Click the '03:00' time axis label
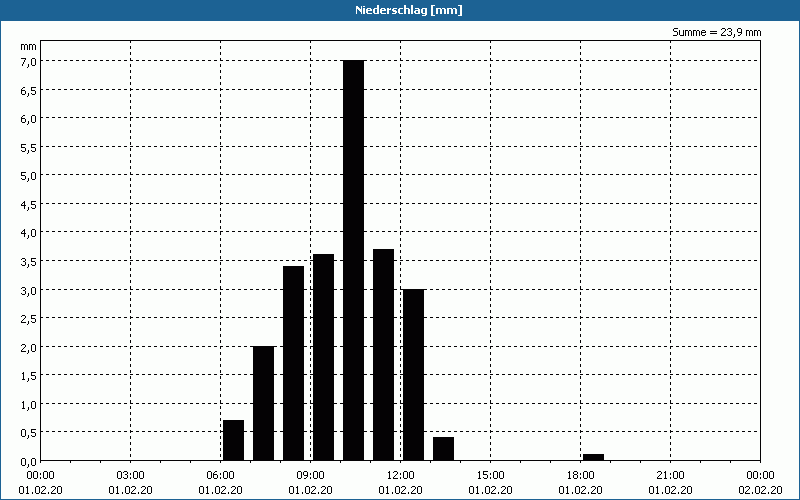800x500 pixels. (x=131, y=476)
